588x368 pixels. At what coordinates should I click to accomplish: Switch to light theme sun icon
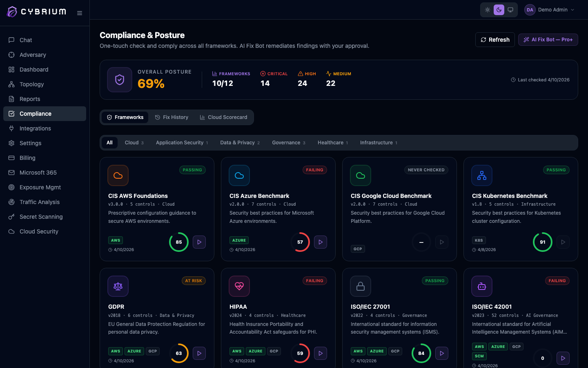tap(488, 10)
